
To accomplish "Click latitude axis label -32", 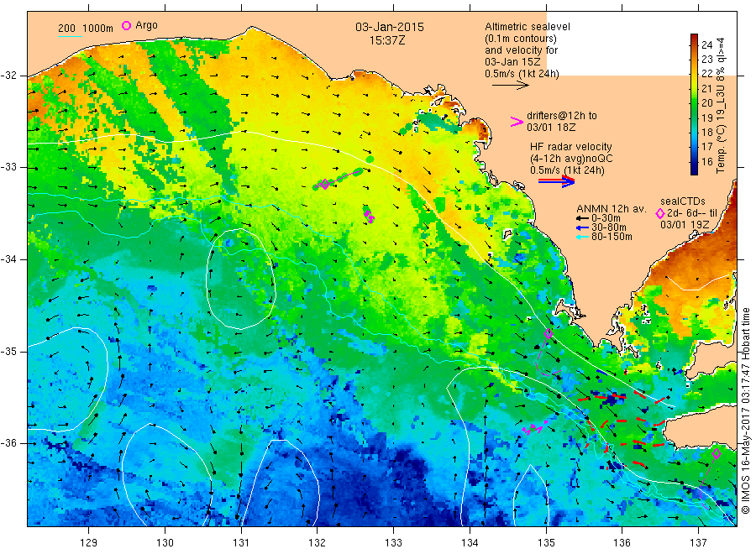I will pyautogui.click(x=8, y=76).
